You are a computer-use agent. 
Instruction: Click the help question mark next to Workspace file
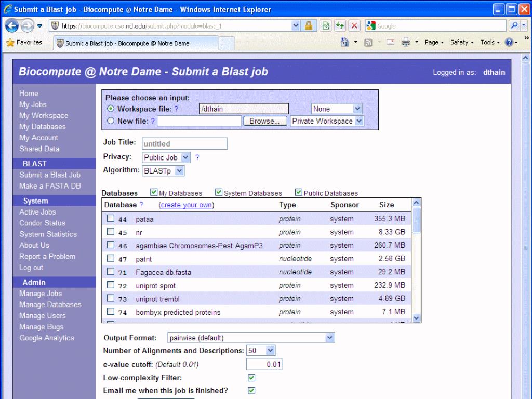point(176,109)
